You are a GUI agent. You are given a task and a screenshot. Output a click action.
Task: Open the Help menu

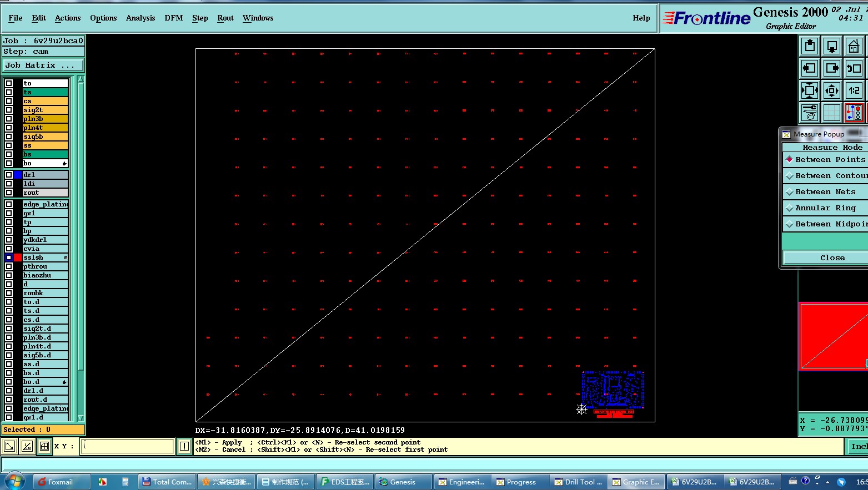641,18
